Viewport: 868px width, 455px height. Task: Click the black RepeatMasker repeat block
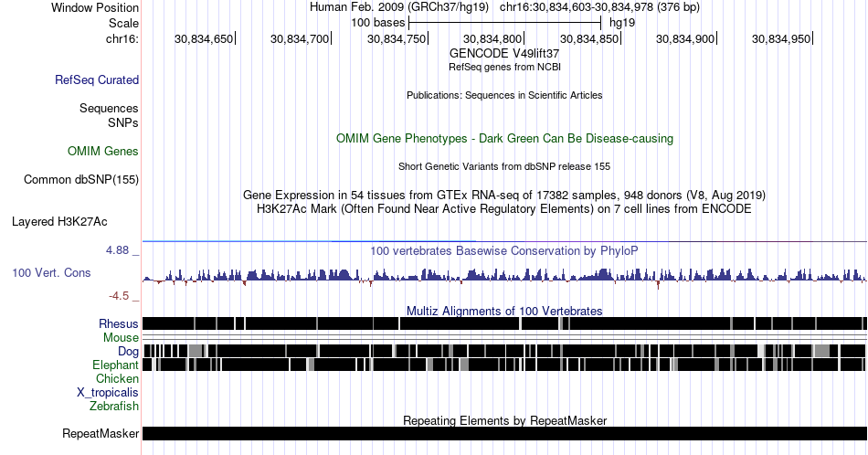click(504, 433)
